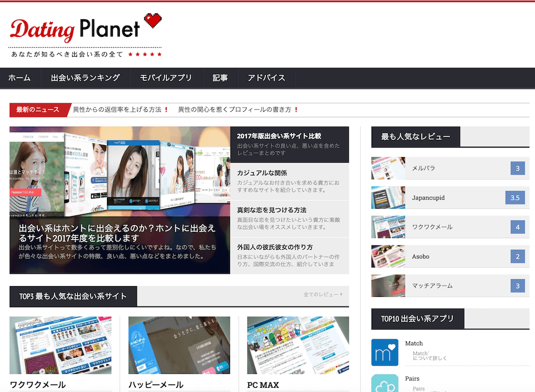Read news 異性からの返信率を上げる方法

(117, 110)
